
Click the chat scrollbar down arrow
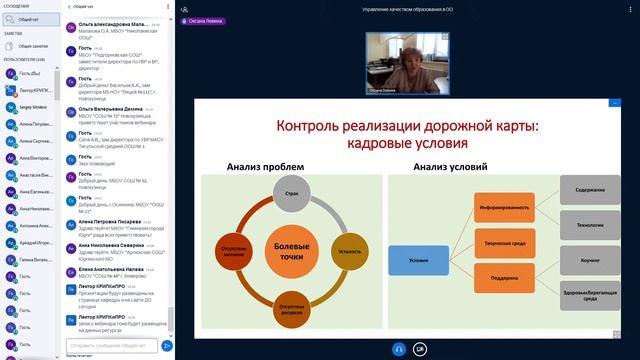(171, 336)
